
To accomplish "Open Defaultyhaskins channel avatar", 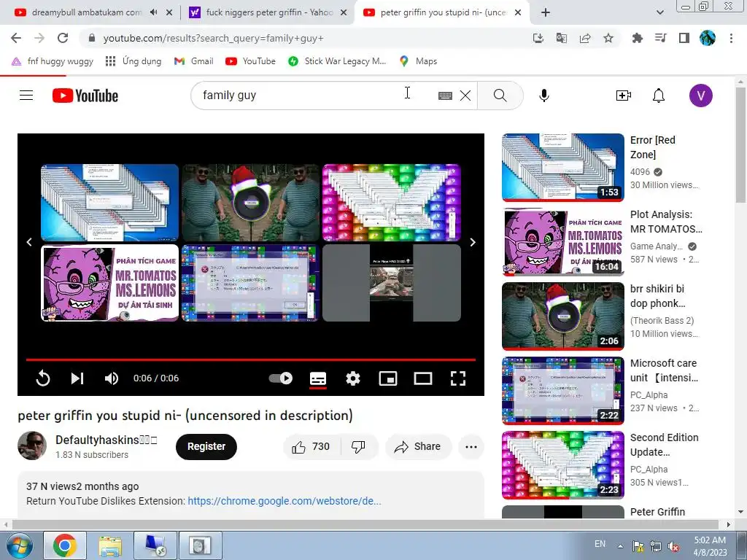I will [32, 446].
